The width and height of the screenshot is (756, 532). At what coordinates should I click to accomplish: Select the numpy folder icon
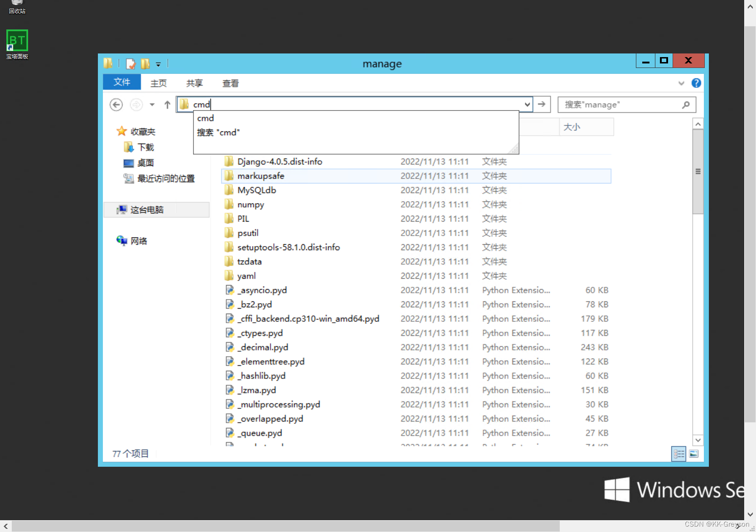(x=229, y=204)
